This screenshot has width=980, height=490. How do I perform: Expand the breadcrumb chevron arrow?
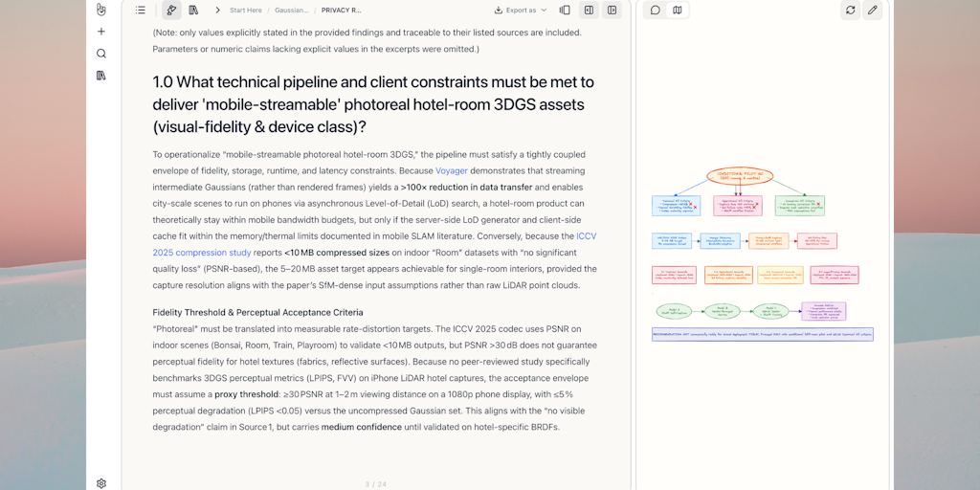click(x=217, y=10)
